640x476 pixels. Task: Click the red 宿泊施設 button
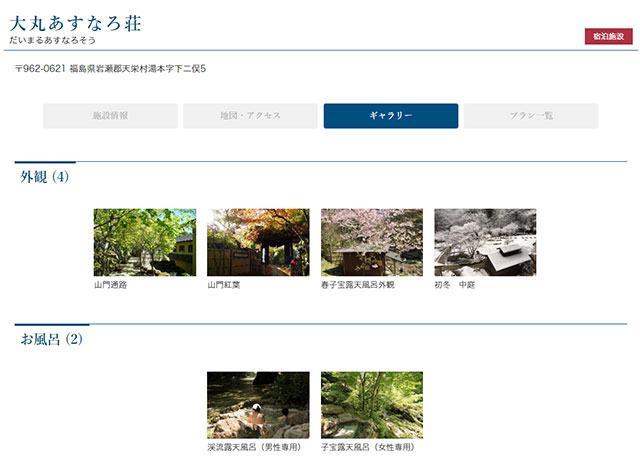(x=608, y=36)
